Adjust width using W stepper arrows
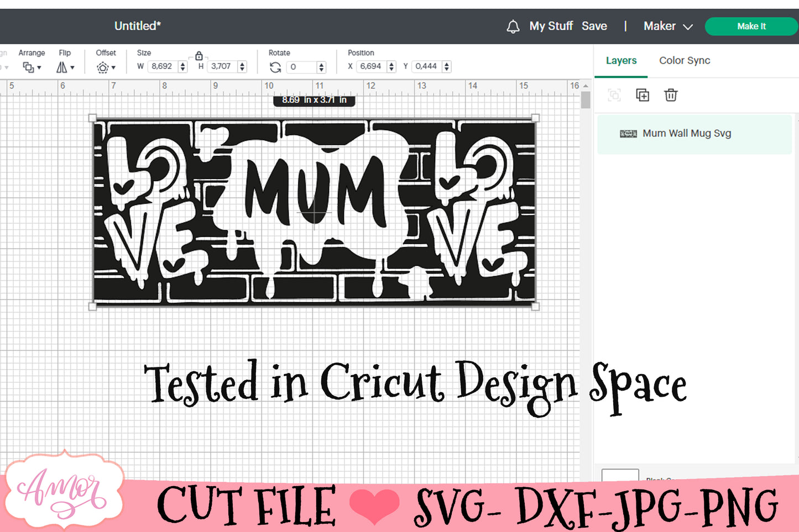799x532 pixels. point(183,67)
